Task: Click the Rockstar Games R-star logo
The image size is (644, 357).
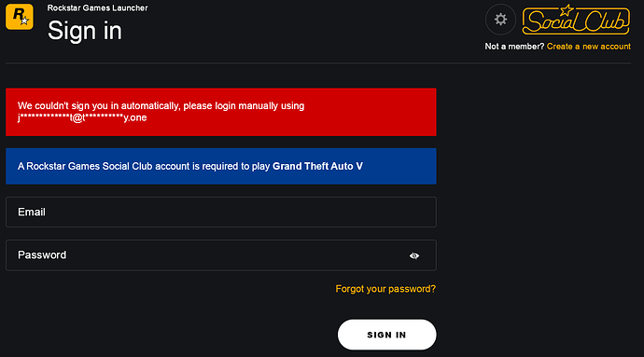Action: coord(20,17)
